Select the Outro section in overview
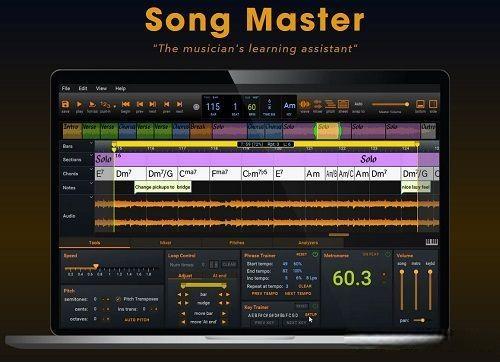 (428, 131)
